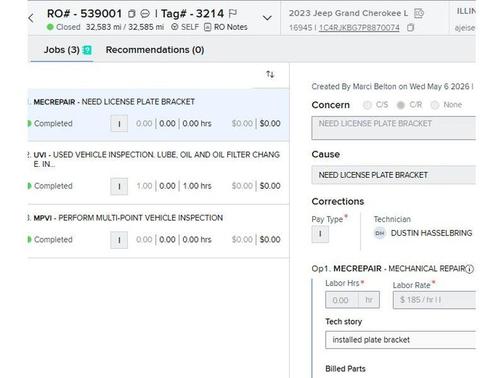The height and width of the screenshot is (378, 504).
Task: Click the teal badge icon on Jobs tab
Action: pyautogui.click(x=87, y=50)
